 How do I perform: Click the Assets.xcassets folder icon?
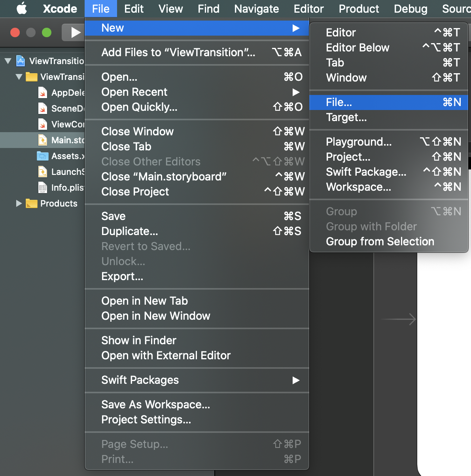(x=43, y=156)
